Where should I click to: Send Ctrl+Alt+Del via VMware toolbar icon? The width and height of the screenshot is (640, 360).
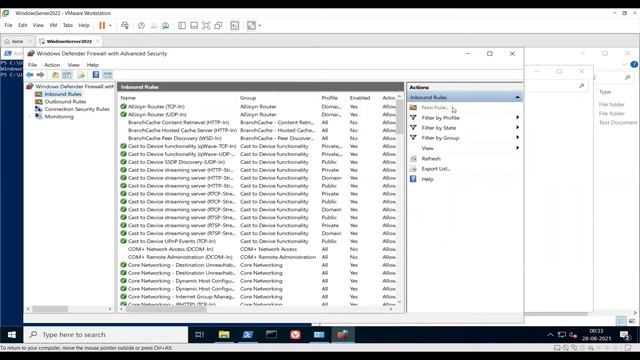point(125,25)
